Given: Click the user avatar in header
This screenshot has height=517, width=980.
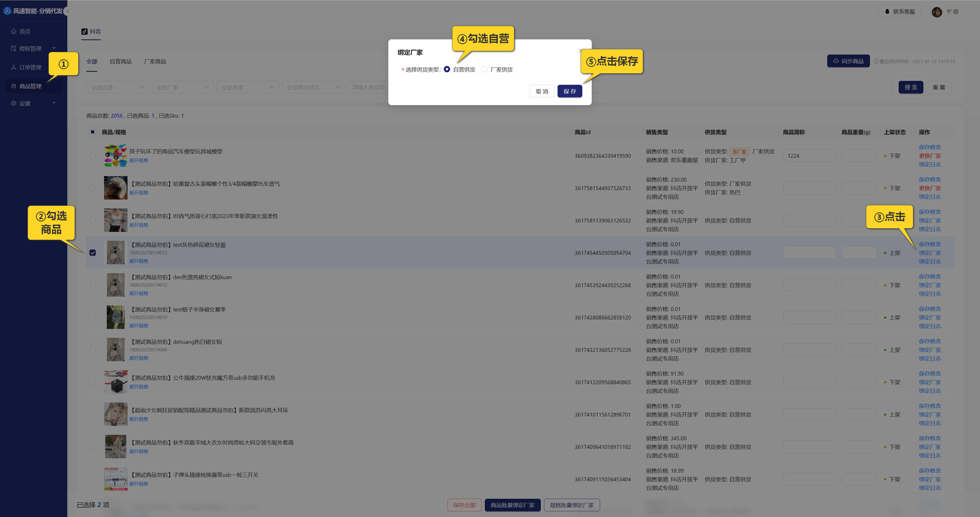Looking at the screenshot, I should 937,12.
